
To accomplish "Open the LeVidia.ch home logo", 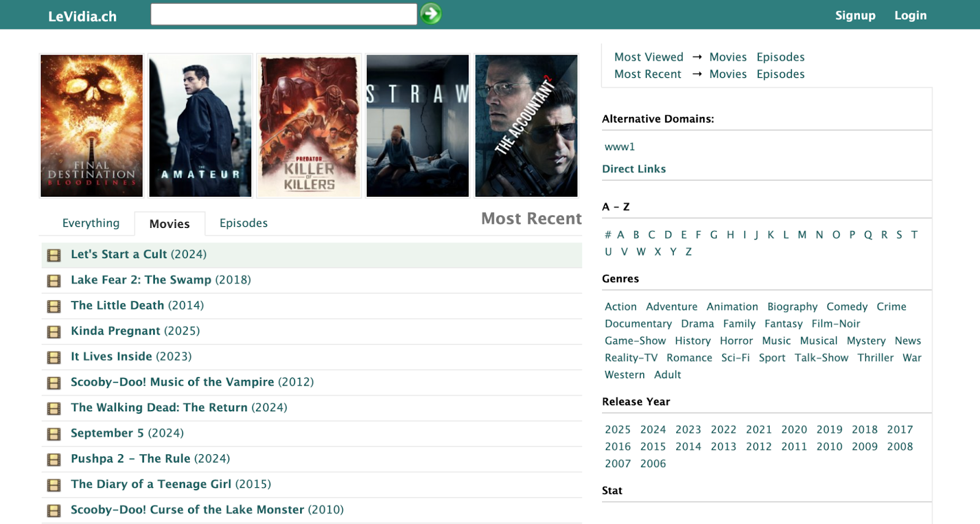I will click(x=82, y=17).
